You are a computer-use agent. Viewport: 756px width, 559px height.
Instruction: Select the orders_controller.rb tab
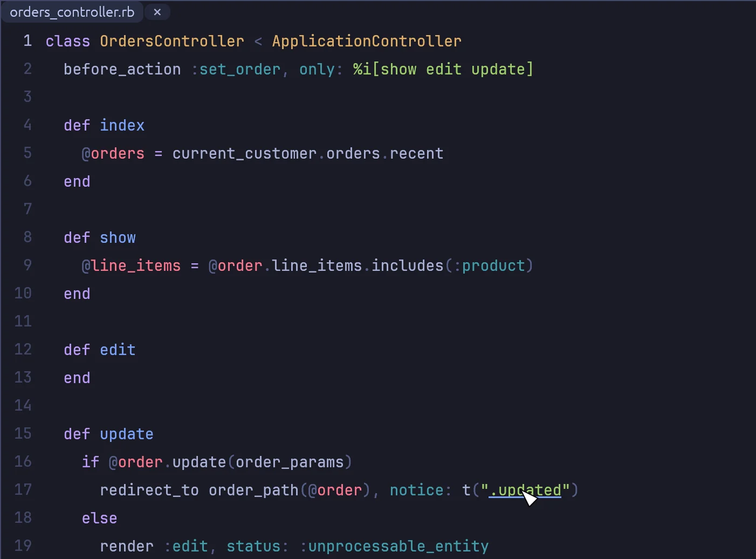pyautogui.click(x=72, y=12)
